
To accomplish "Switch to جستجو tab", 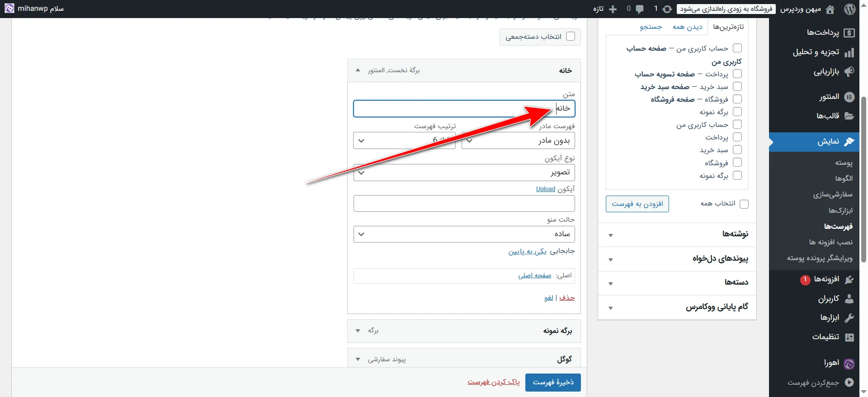I will (651, 27).
